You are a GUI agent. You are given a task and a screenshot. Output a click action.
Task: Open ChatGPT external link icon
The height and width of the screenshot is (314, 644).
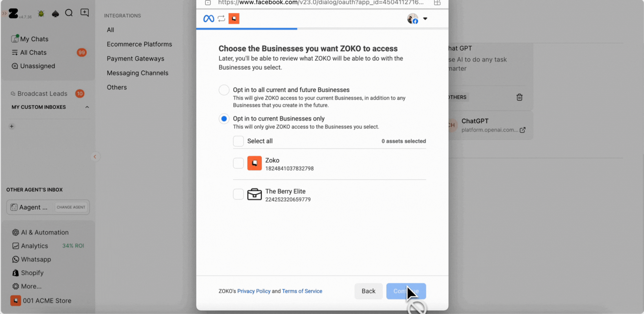tap(522, 130)
